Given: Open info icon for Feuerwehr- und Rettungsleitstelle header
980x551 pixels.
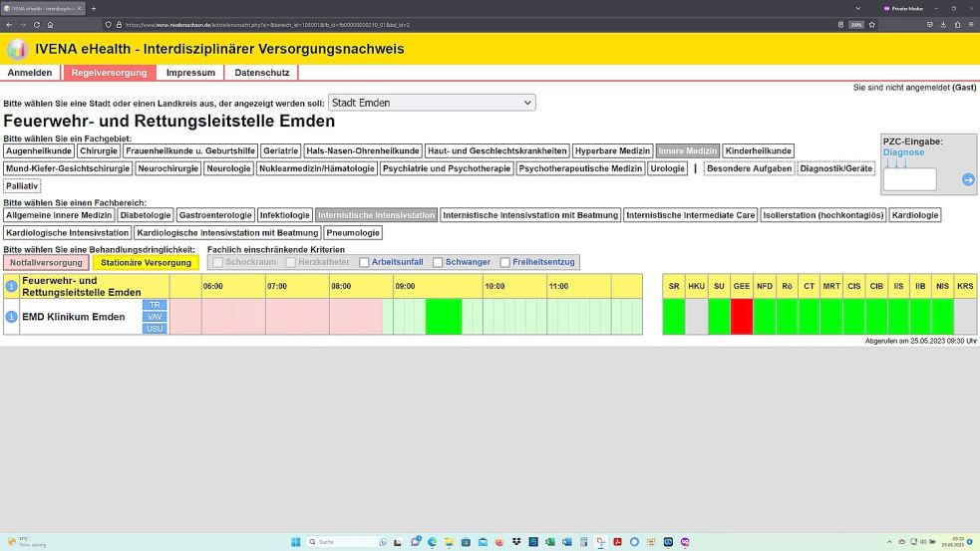Looking at the screenshot, I should point(11,286).
